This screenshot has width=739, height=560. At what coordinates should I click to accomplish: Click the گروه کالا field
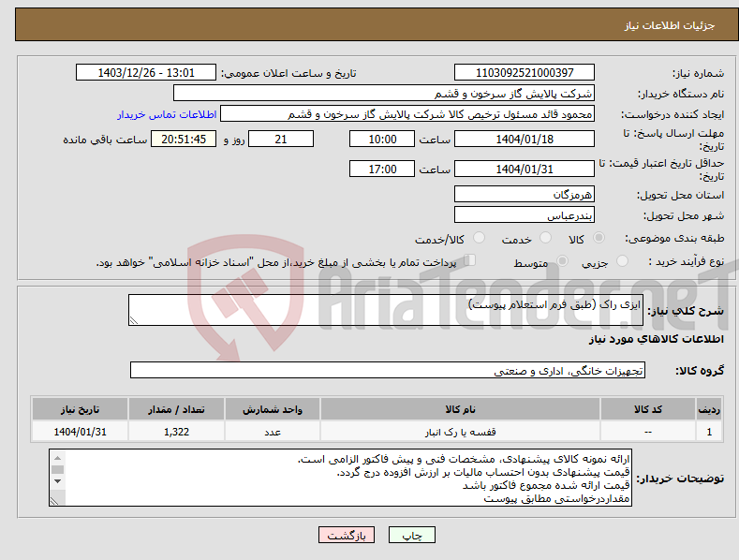388,371
